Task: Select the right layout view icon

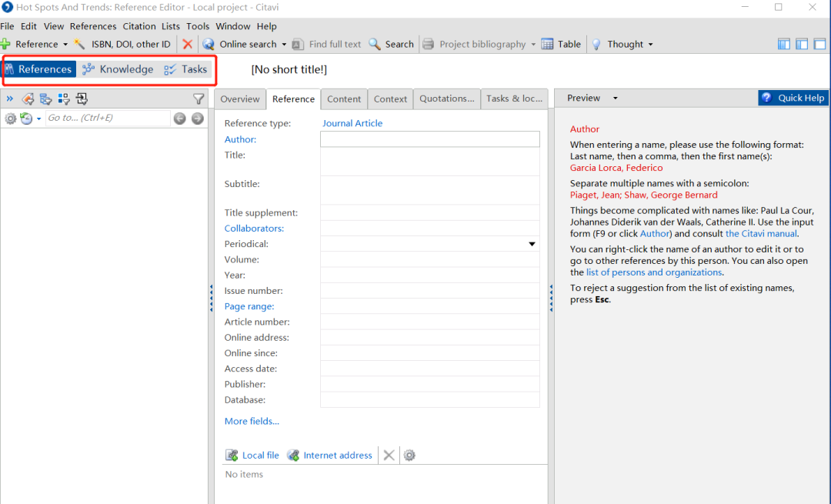Action: click(x=820, y=44)
